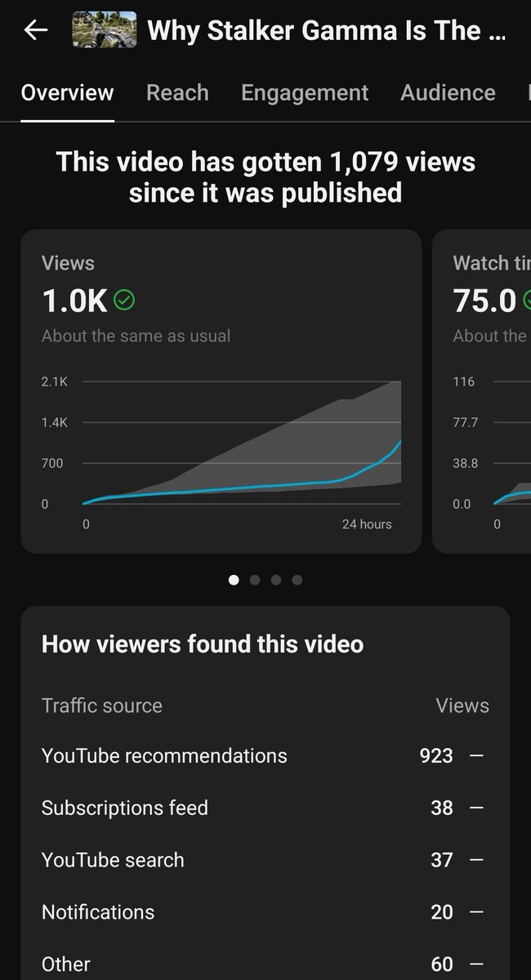Image resolution: width=531 pixels, height=980 pixels.
Task: Open Subscriptions feed traffic source row
Action: point(265,808)
